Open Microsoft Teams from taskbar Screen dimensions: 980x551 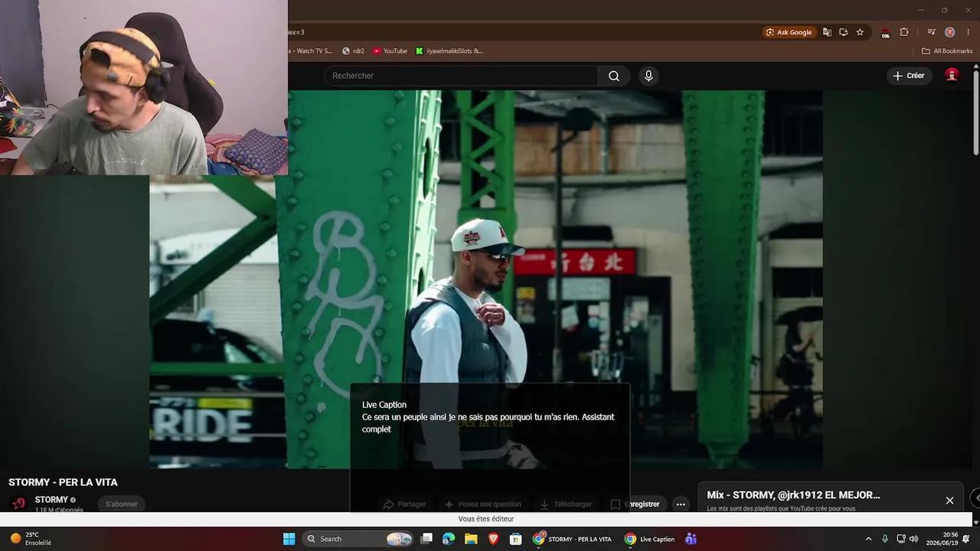[691, 539]
